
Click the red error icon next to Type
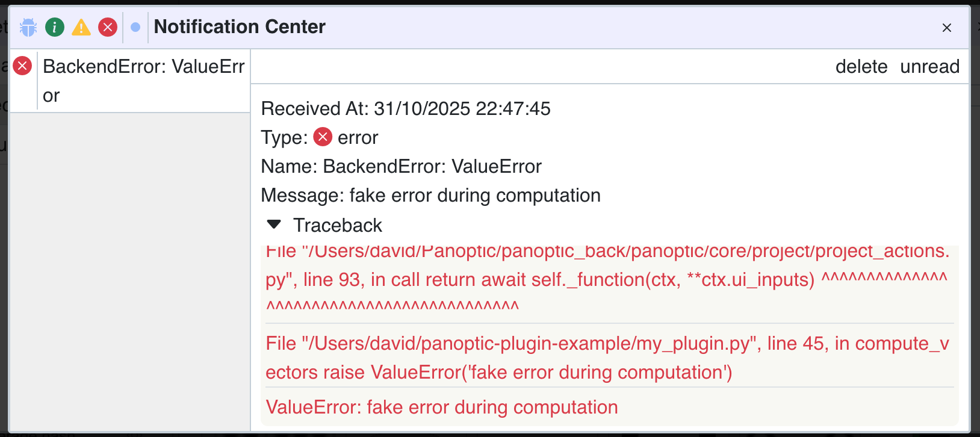coord(323,137)
